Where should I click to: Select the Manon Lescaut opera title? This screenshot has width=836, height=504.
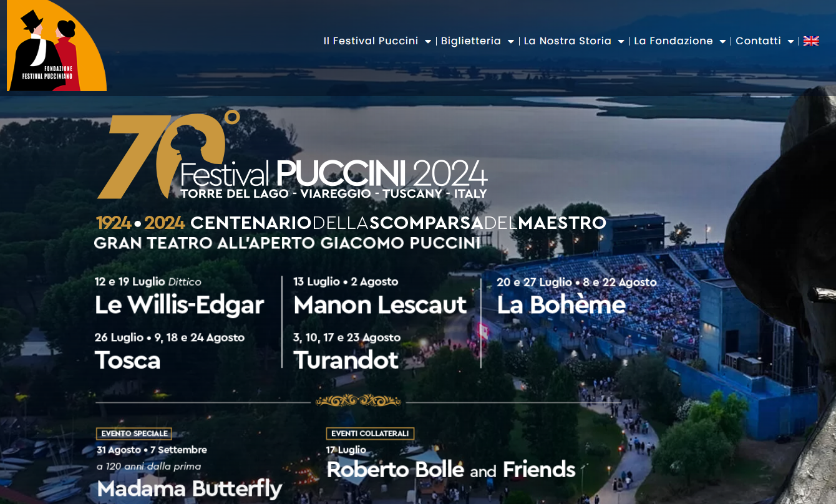(380, 305)
